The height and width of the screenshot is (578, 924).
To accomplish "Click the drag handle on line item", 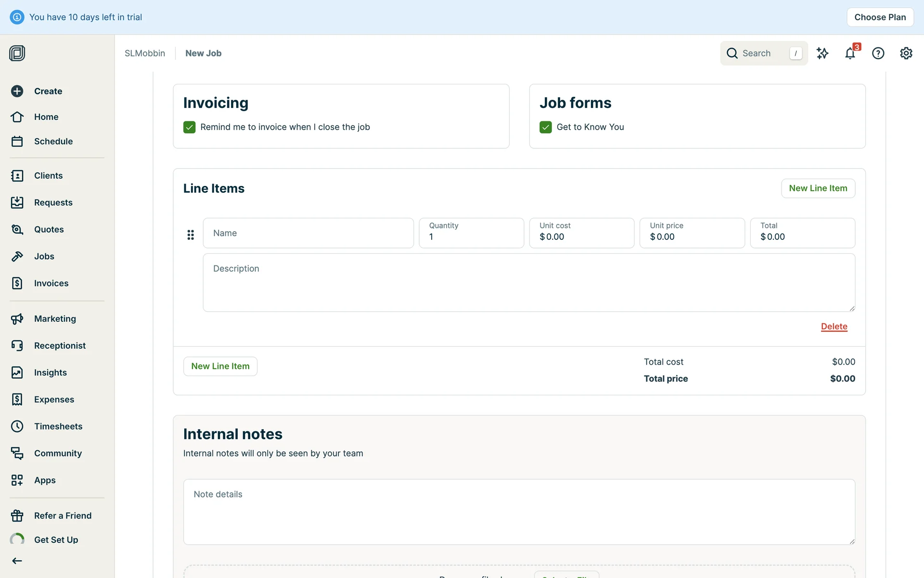I will [191, 235].
